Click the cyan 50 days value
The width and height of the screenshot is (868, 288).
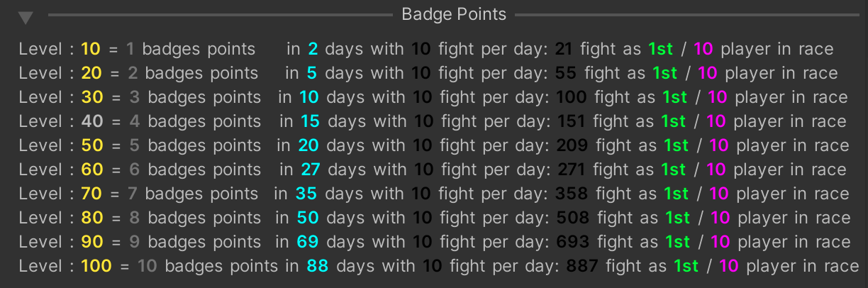pos(308,218)
